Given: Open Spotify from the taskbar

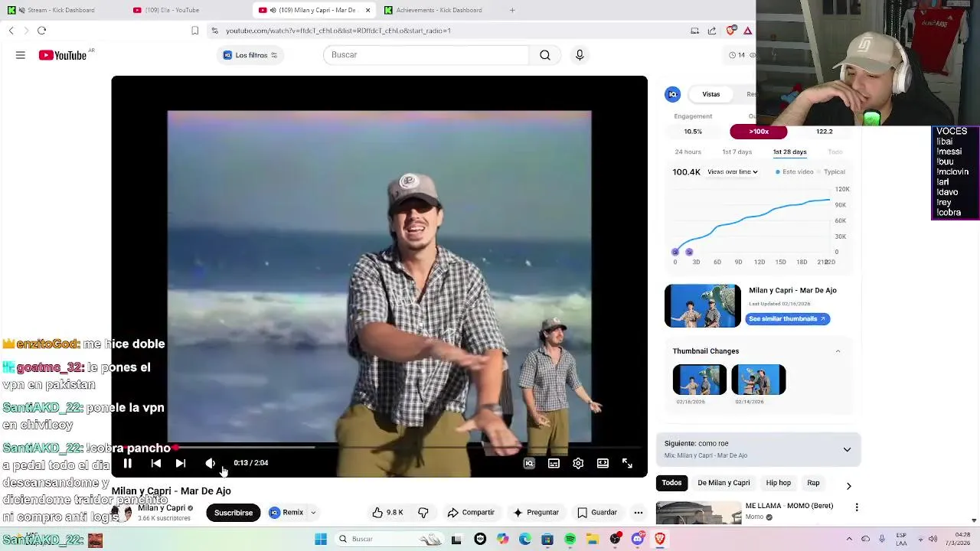Looking at the screenshot, I should tap(570, 540).
